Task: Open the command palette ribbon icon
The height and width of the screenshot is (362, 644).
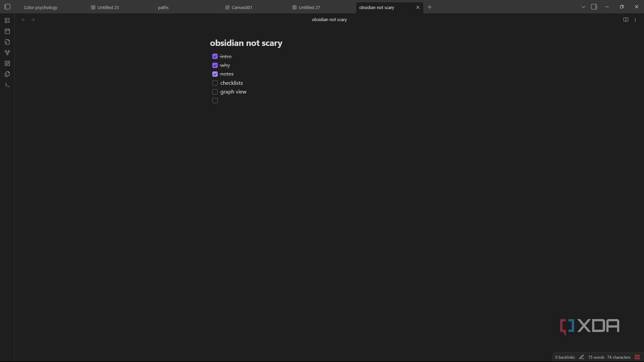Action: pos(7,85)
